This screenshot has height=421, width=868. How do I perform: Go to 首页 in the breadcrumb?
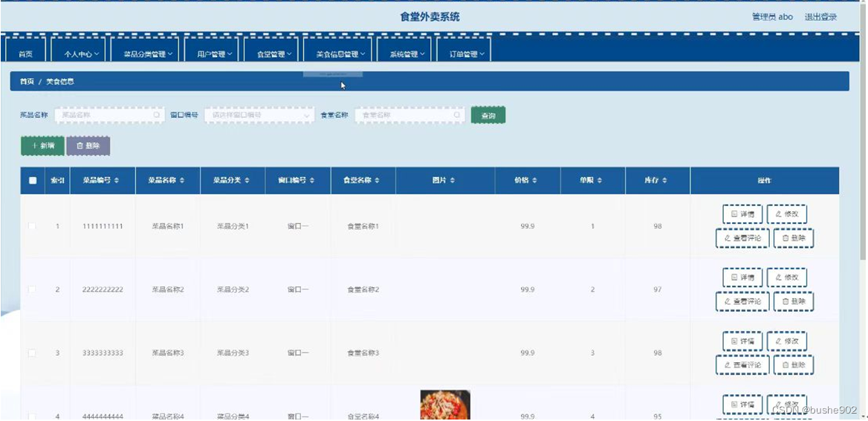point(27,81)
